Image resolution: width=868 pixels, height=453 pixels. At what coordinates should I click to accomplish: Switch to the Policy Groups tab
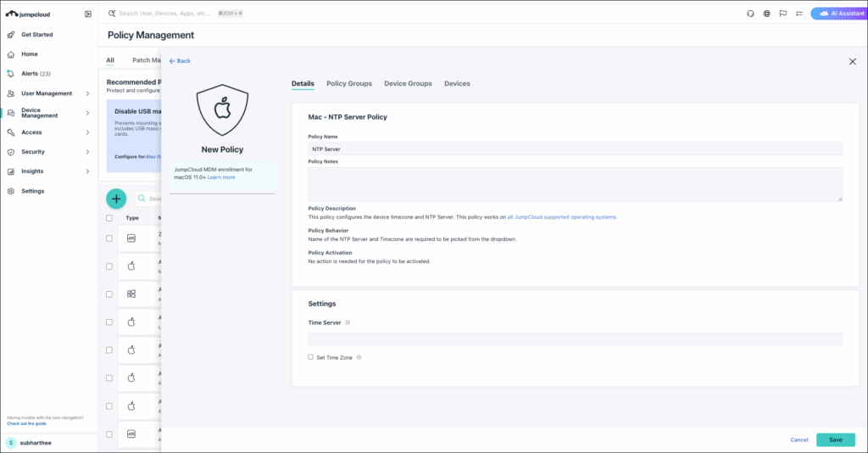(x=348, y=84)
